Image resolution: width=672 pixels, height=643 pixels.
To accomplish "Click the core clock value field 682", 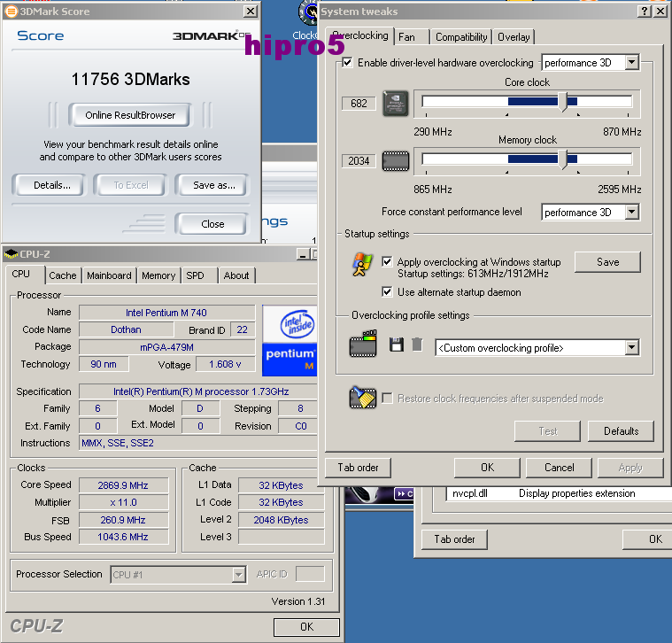I will pos(359,104).
